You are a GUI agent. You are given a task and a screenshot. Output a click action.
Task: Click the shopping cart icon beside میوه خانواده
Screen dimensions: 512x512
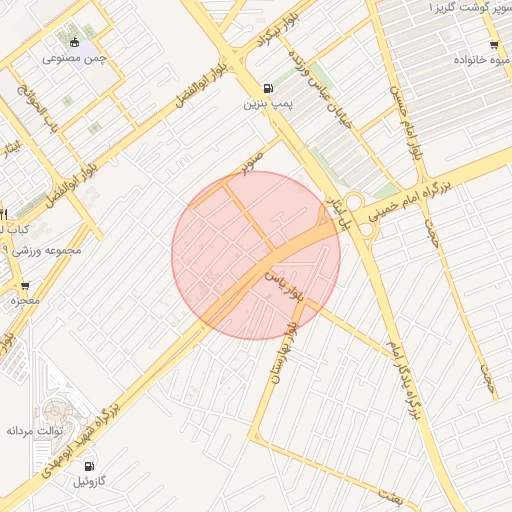click(494, 45)
